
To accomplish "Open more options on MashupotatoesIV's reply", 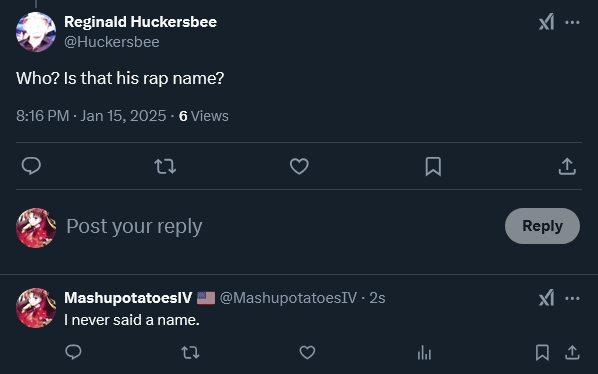I will pyautogui.click(x=572, y=298).
